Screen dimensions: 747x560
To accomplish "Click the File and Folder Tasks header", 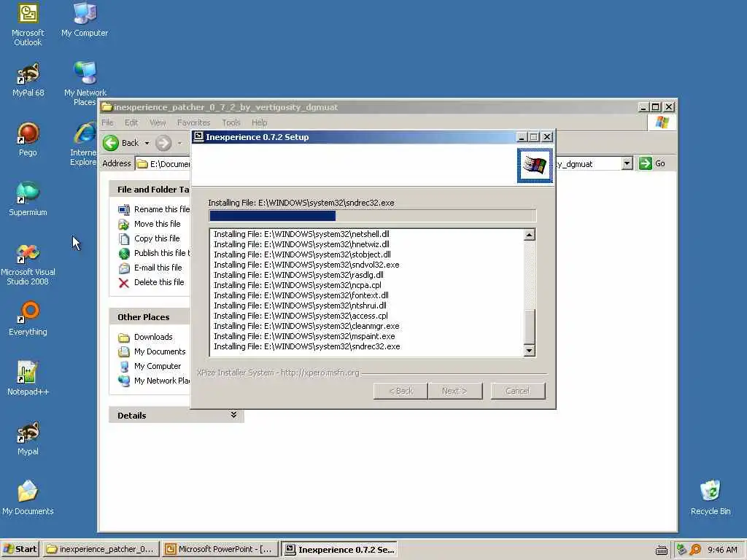I will coord(150,190).
